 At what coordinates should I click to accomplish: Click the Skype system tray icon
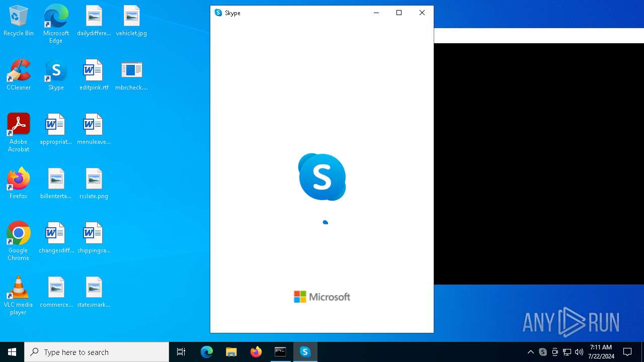click(x=543, y=352)
